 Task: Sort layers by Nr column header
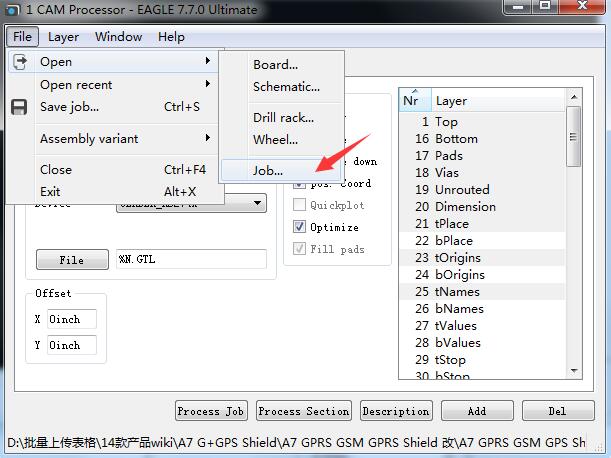[x=415, y=101]
